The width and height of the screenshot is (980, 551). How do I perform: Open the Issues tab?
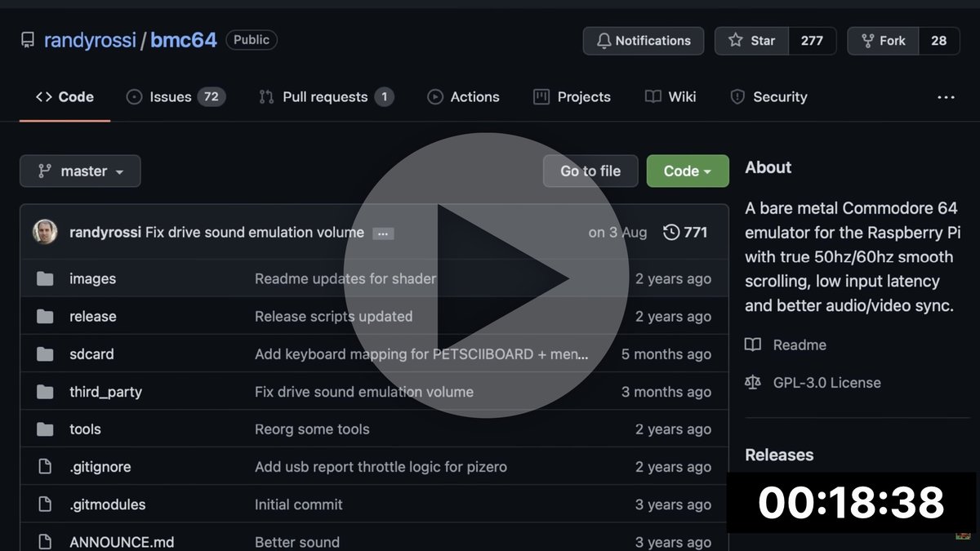(176, 96)
